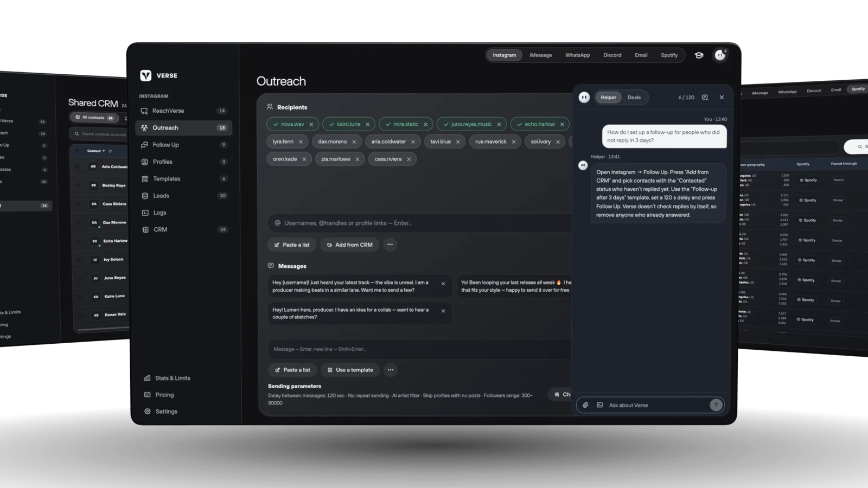Open the profile avatar with notification badge
868x488 pixels.
coord(720,55)
